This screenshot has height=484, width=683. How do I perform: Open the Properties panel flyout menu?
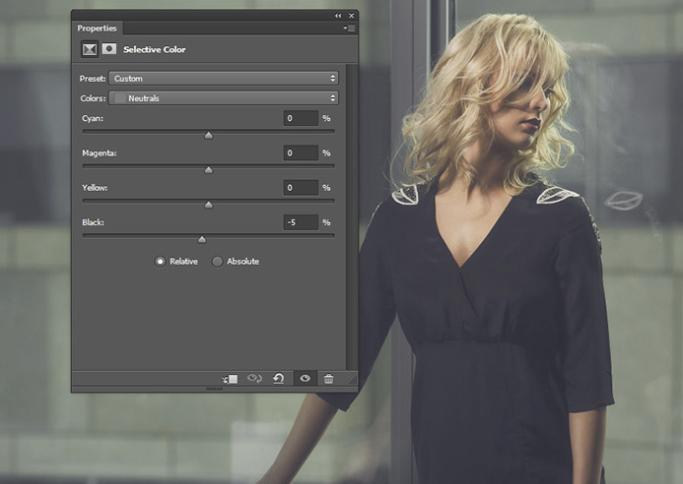(349, 28)
